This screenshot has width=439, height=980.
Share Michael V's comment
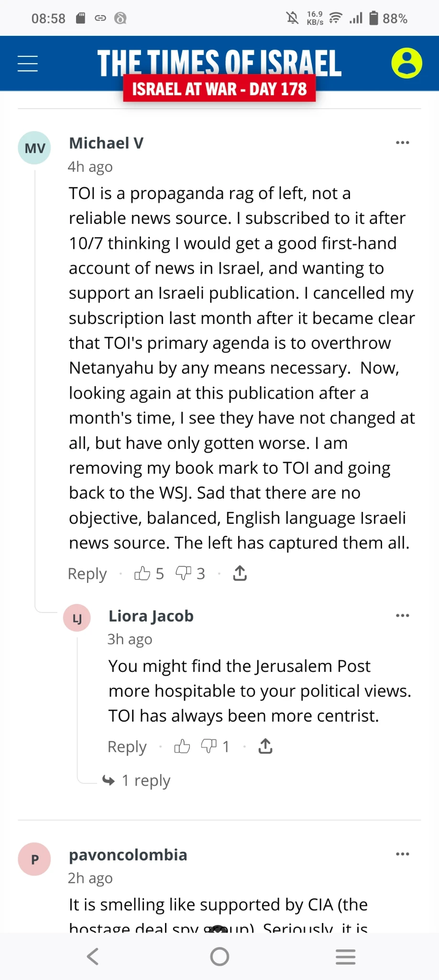click(240, 573)
